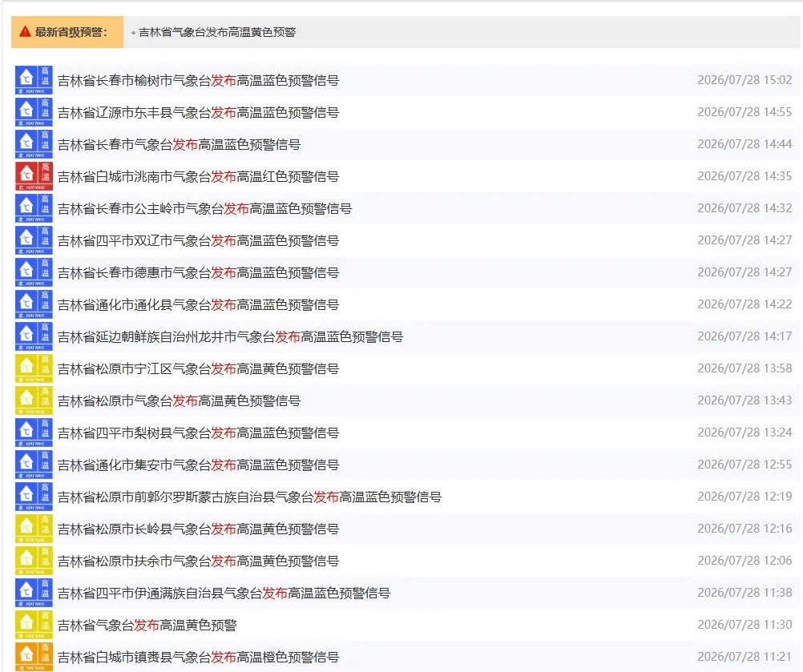This screenshot has width=803, height=672.
Task: Click the blue heat icon for 榆树市 alert
Action: point(34,80)
